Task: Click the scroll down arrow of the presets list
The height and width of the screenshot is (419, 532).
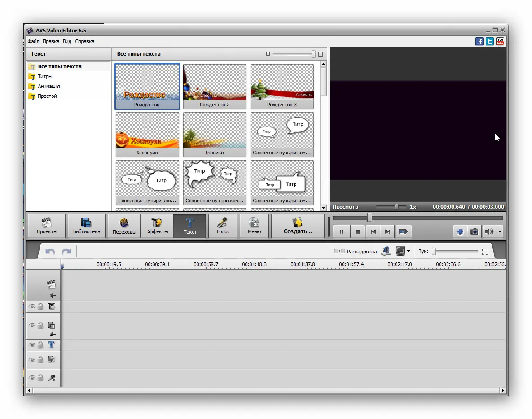Action: coord(323,208)
